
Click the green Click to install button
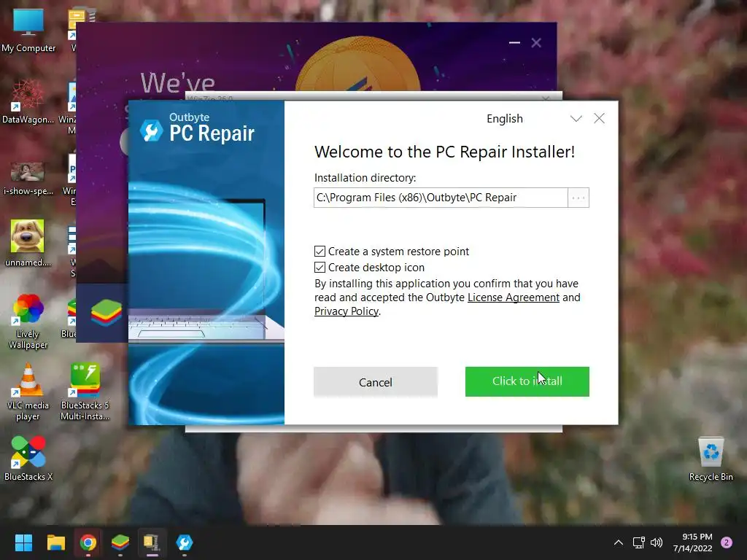[527, 381]
